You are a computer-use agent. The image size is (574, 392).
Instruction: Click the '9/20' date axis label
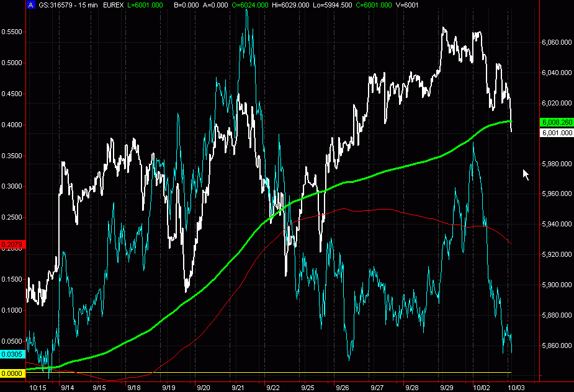tap(203, 388)
